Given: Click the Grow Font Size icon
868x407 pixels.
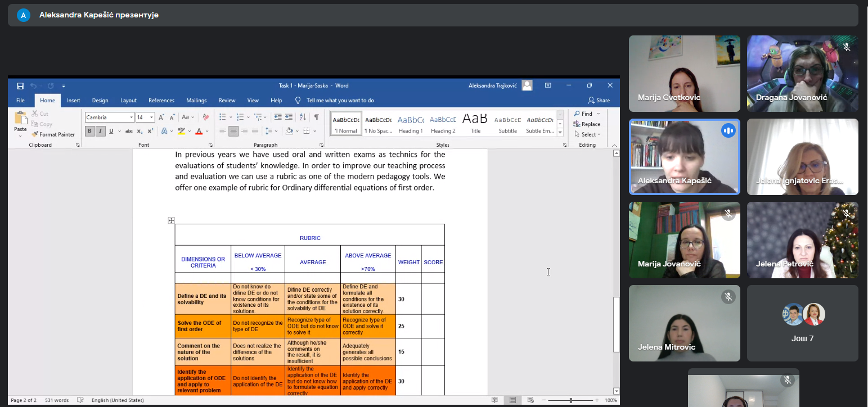Looking at the screenshot, I should [161, 117].
